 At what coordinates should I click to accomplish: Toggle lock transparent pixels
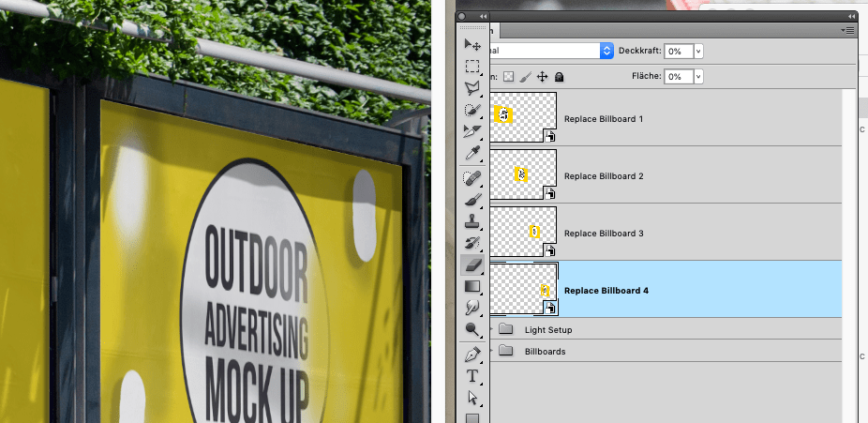[x=509, y=76]
